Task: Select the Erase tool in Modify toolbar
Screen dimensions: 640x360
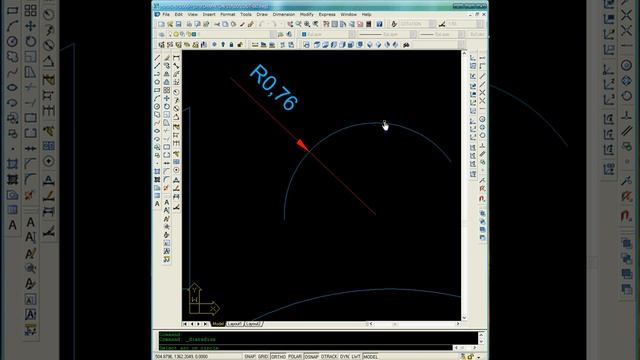Action: click(x=167, y=58)
